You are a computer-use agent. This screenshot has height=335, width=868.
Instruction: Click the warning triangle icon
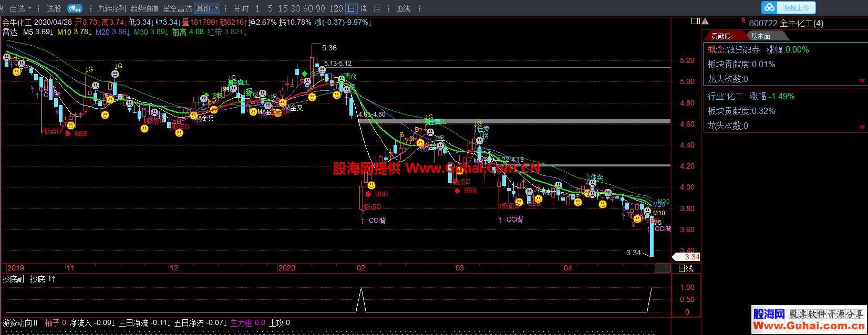pos(705,22)
